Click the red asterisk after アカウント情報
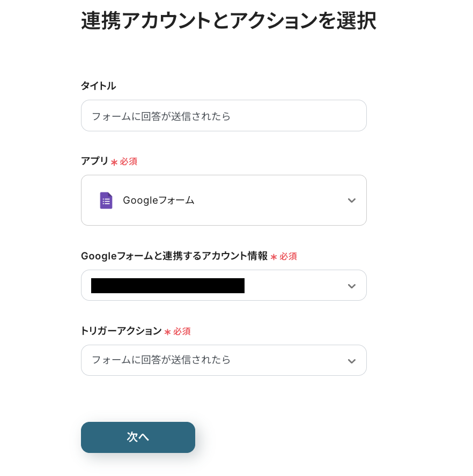The image size is (473, 476). [x=274, y=257]
